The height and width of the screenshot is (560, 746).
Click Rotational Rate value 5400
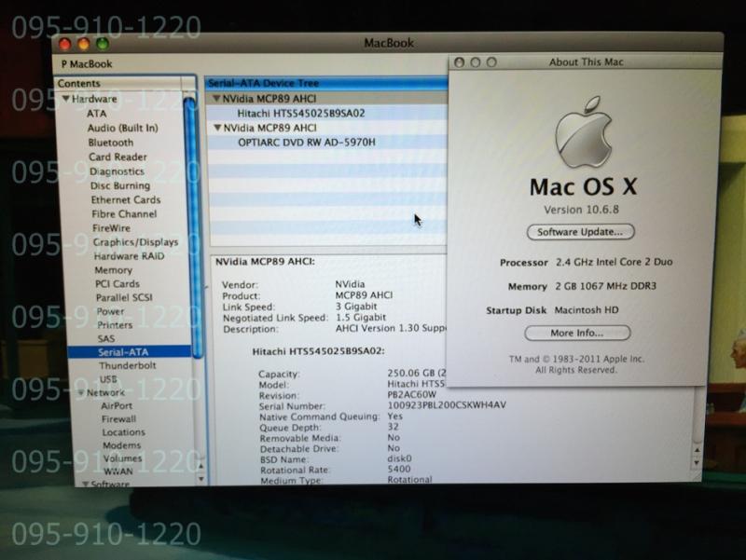point(399,470)
